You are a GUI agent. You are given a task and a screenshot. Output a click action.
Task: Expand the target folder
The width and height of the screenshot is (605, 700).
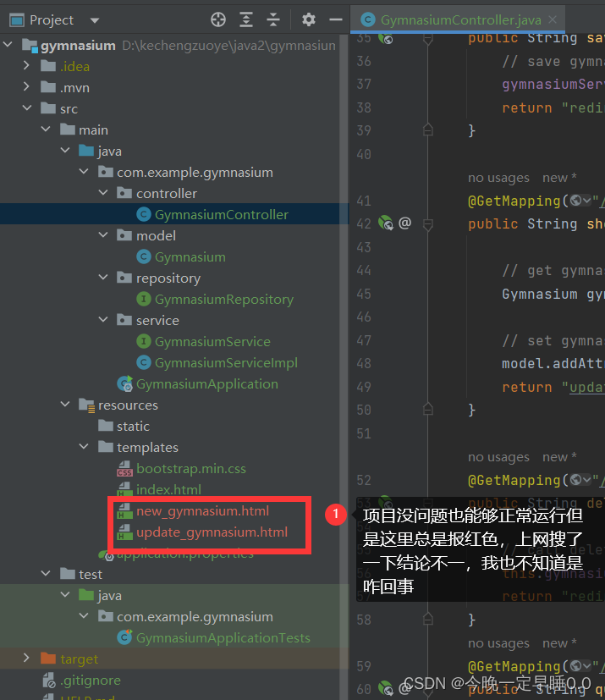pos(26,658)
